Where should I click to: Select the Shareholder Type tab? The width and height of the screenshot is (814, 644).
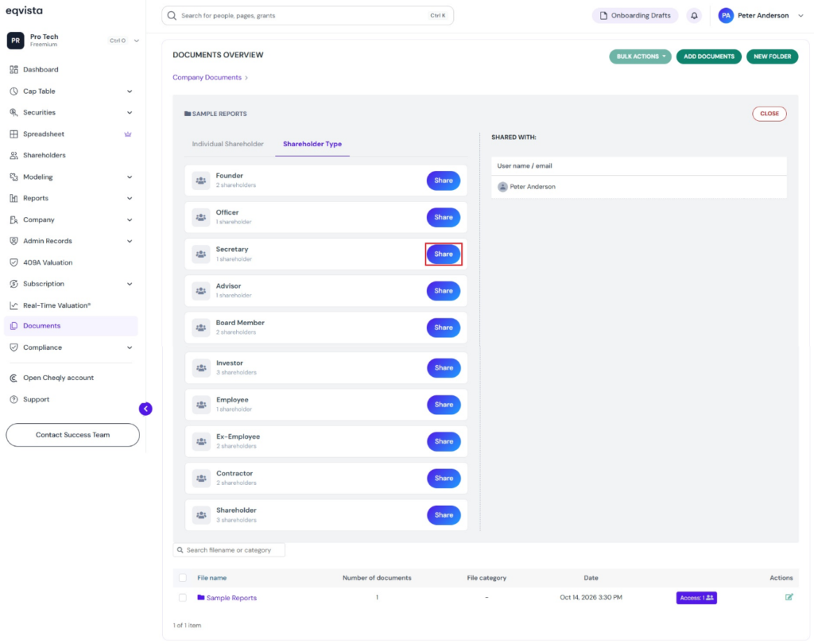click(312, 144)
